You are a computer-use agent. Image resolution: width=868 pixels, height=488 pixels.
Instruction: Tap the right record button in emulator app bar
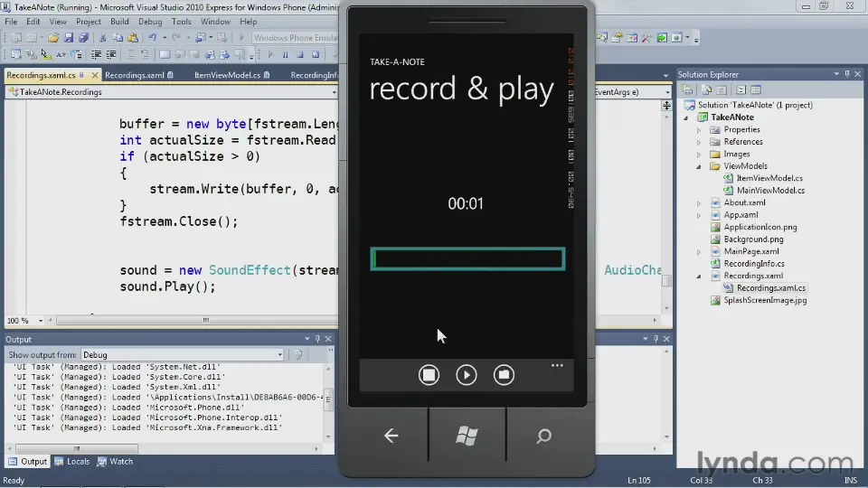pos(504,375)
